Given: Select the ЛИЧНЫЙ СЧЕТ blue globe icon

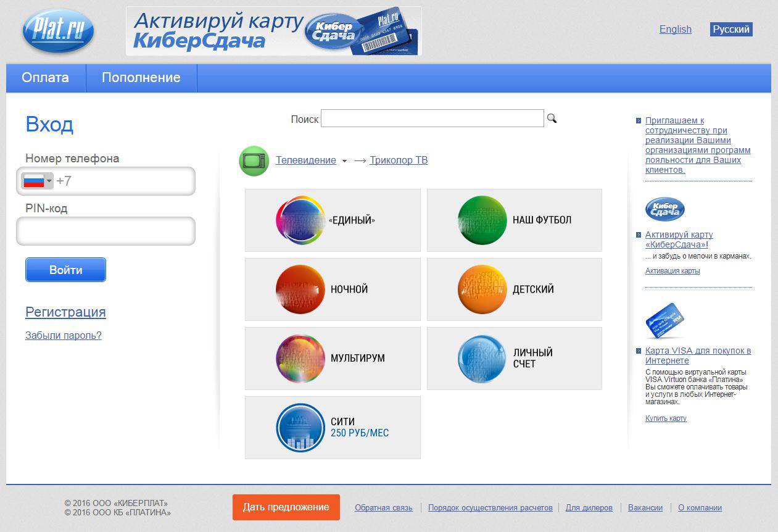Looking at the screenshot, I should [x=482, y=359].
